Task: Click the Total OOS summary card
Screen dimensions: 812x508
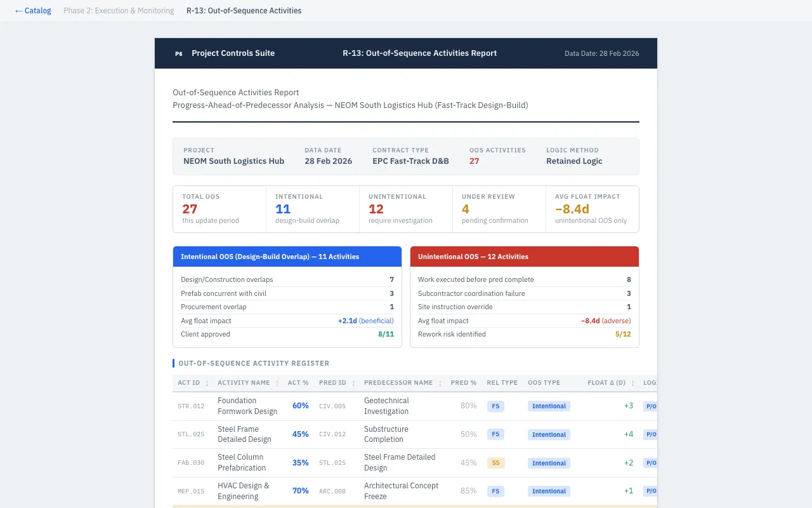Action: (219, 209)
